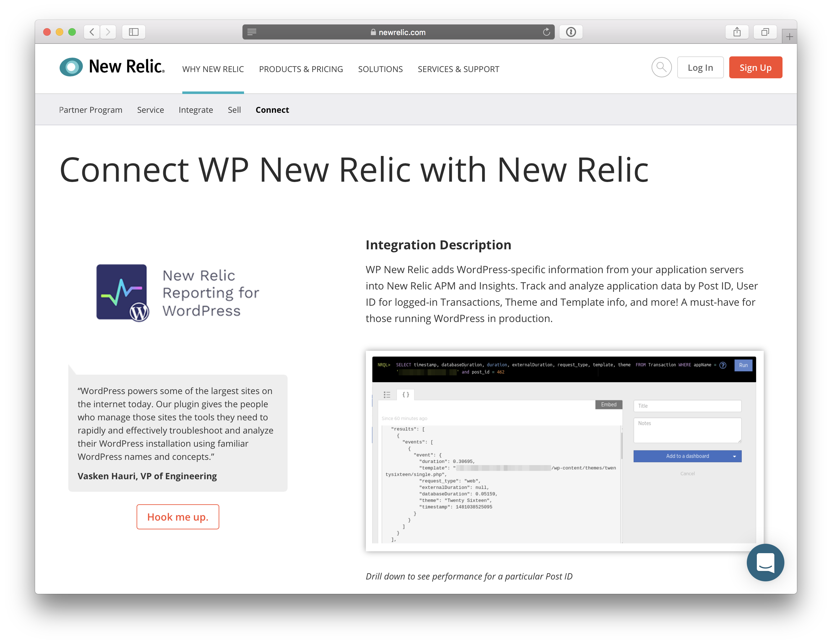Click the Safari reload page icon

pyautogui.click(x=546, y=32)
